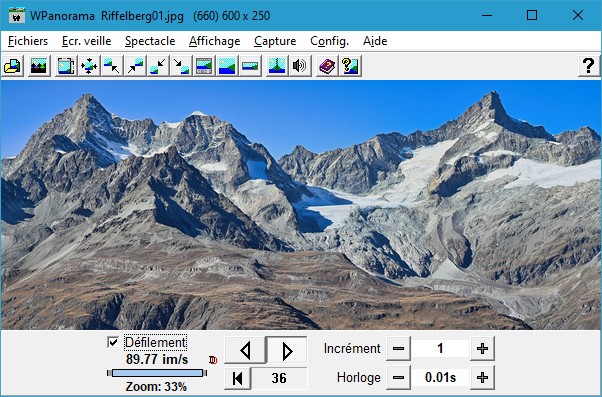The image size is (602, 397).
Task: Click the tall landscape picture icon
Action: click(227, 66)
